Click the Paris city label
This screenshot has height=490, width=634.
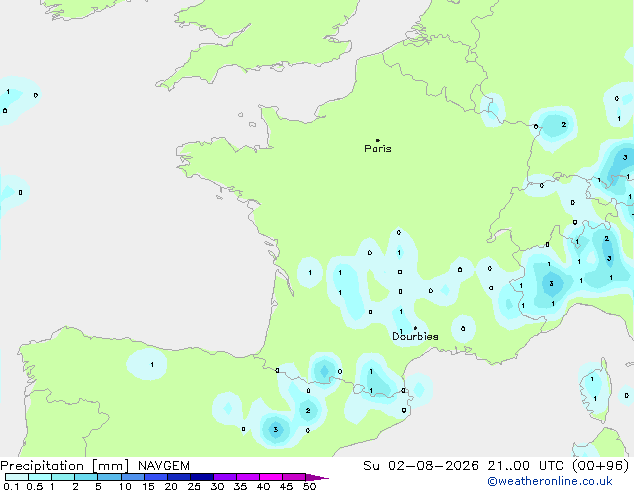tap(378, 149)
